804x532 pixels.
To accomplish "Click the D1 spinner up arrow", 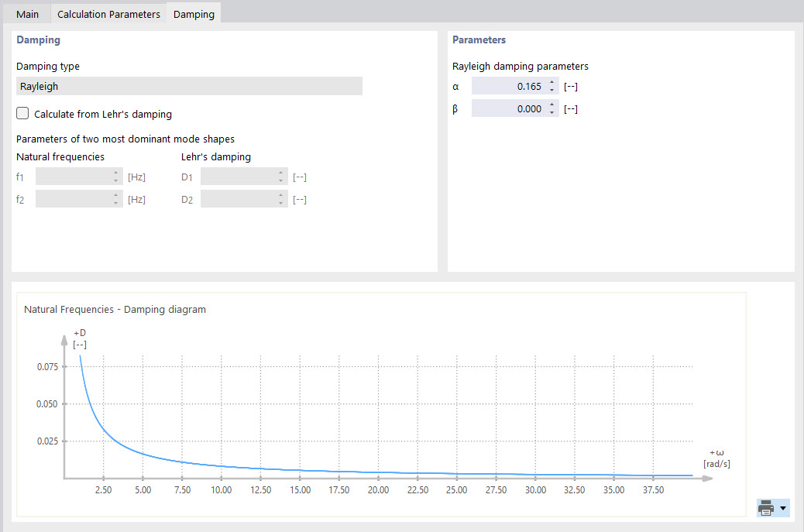I will coord(280,173).
